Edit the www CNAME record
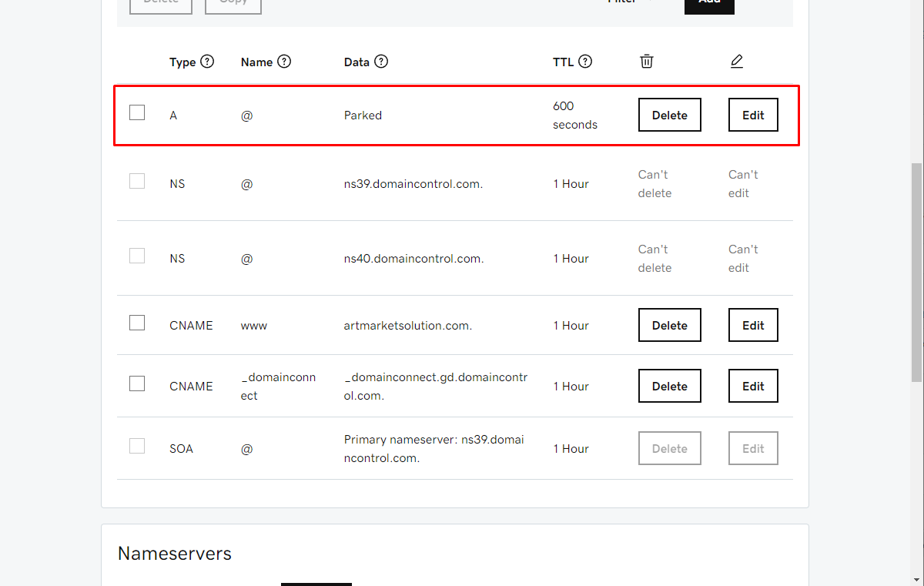Image resolution: width=924 pixels, height=586 pixels. [753, 325]
